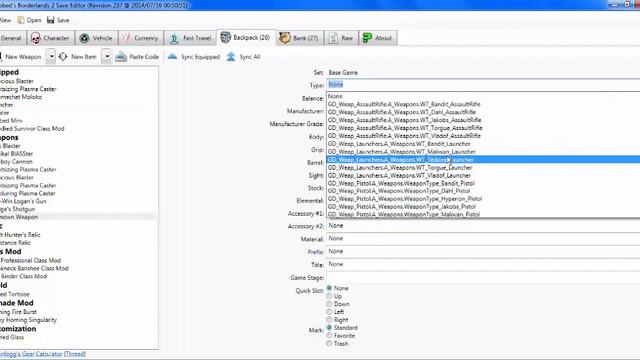Open the Currency tab icon
Viewport: 640px width, 360px height.
(x=127, y=38)
